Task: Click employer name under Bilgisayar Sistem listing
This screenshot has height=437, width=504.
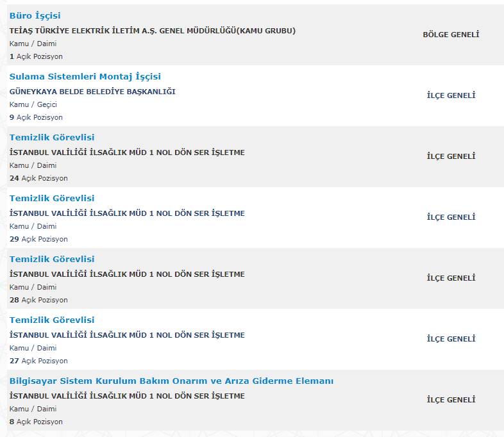Action: (127, 396)
